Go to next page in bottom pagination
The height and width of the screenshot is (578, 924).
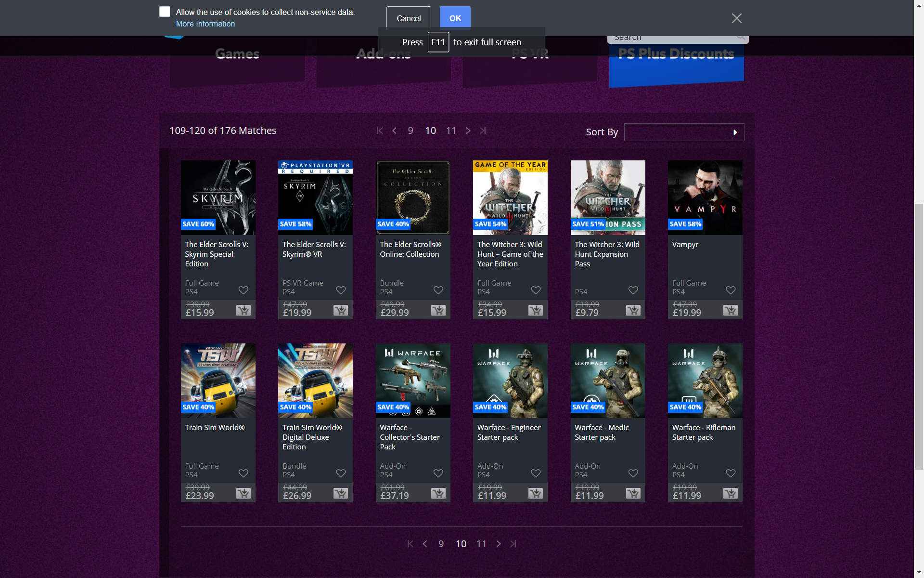[499, 544]
